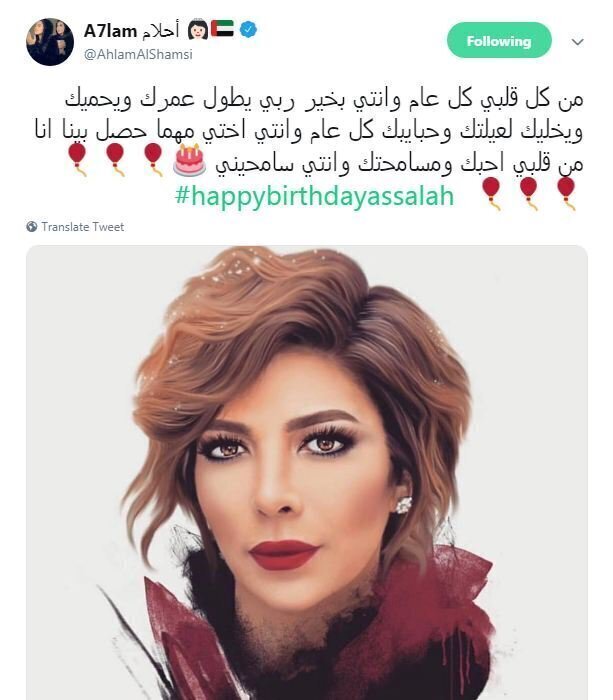Click the second line of Arabic tweet text
The image size is (613, 700).
click(309, 131)
